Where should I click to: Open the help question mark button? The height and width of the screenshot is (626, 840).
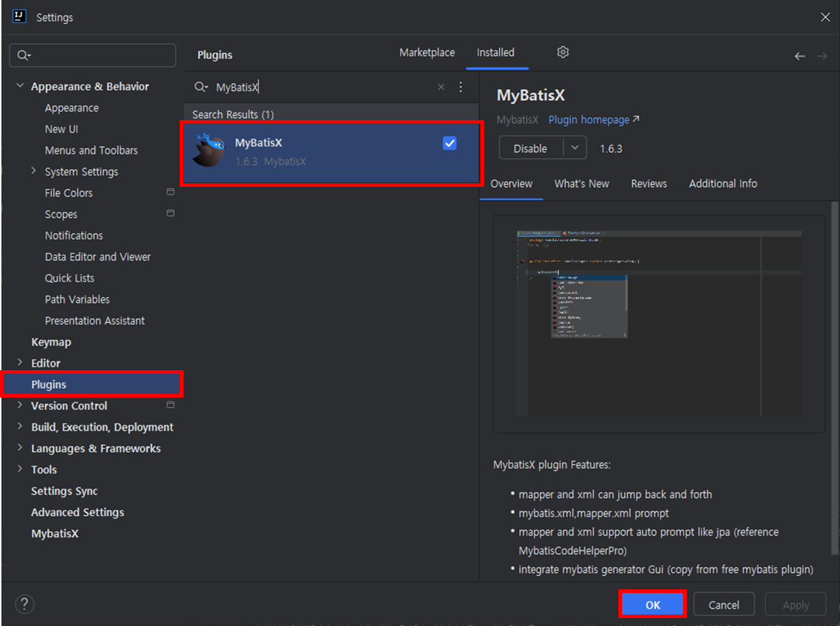coord(24,604)
